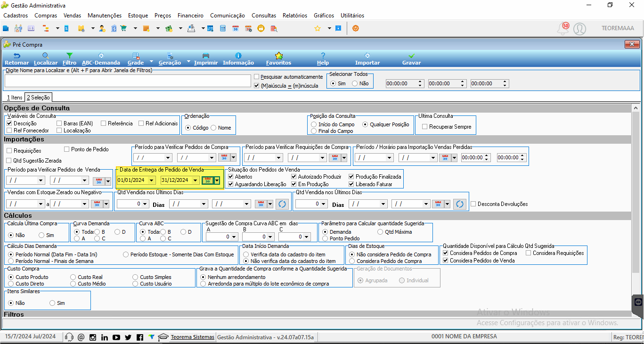Image resolution: width=644 pixels, height=344 pixels.
Task: Switch to the 1 Itens tab
Action: tap(14, 98)
